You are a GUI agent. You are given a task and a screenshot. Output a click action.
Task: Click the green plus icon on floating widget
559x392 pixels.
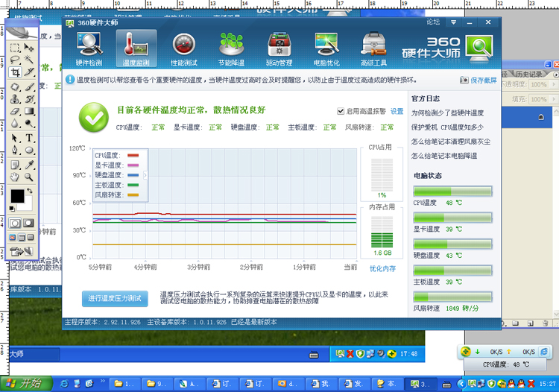click(466, 352)
